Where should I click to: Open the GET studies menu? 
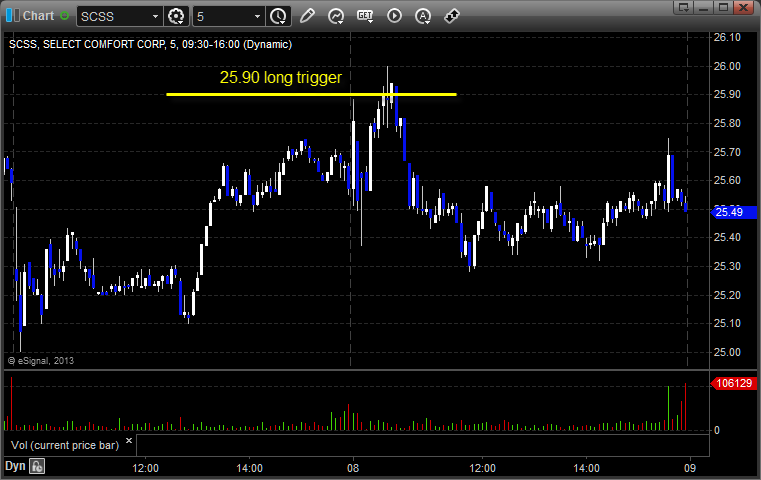click(365, 16)
